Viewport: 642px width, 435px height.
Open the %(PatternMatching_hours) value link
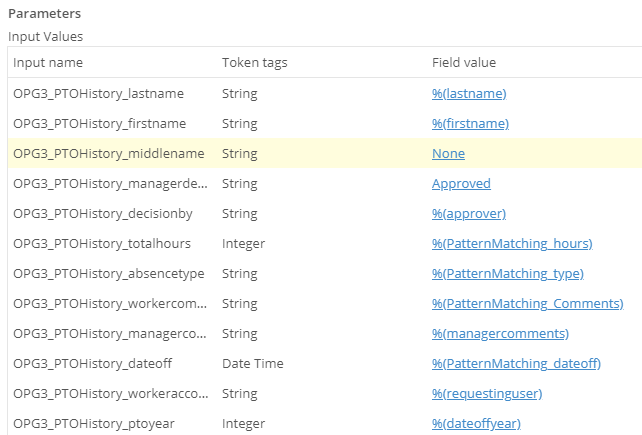(x=512, y=244)
